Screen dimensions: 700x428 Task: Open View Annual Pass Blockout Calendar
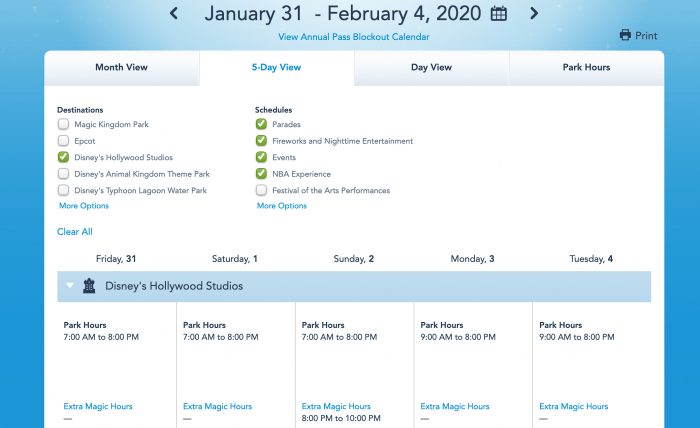pyautogui.click(x=354, y=37)
